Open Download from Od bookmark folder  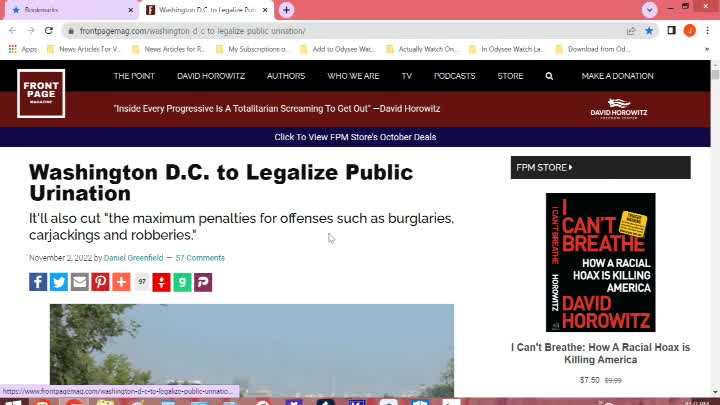[593, 49]
